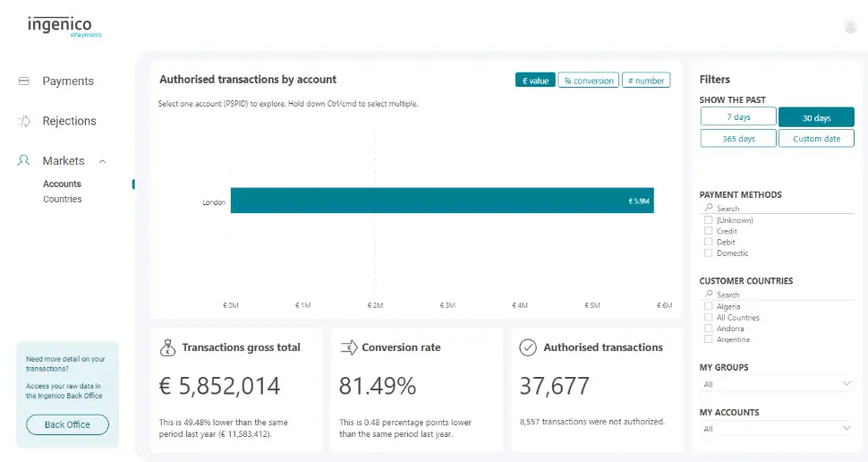Click the Payment Methods search field
Screen dimensions: 868x462
(x=779, y=208)
